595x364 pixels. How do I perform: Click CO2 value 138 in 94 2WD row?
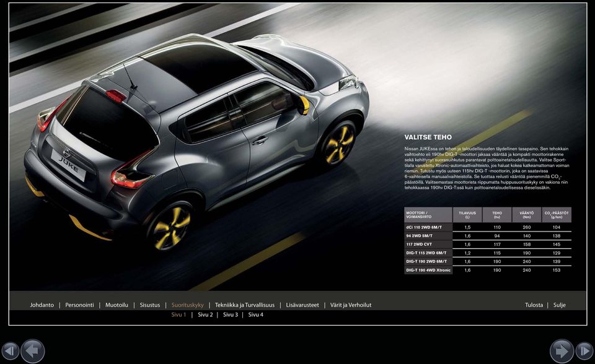557,236
